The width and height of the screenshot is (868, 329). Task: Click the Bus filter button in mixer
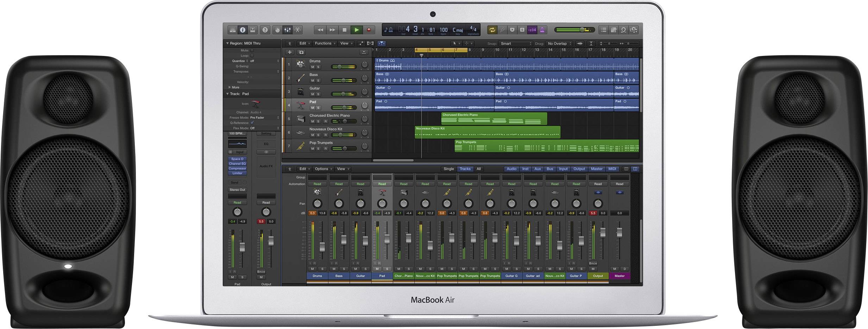pos(549,169)
